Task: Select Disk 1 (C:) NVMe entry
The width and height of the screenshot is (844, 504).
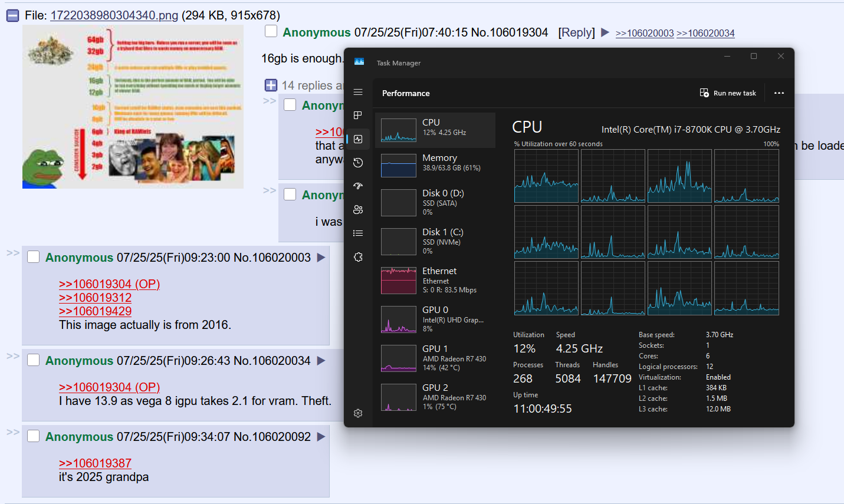Action: tap(435, 241)
